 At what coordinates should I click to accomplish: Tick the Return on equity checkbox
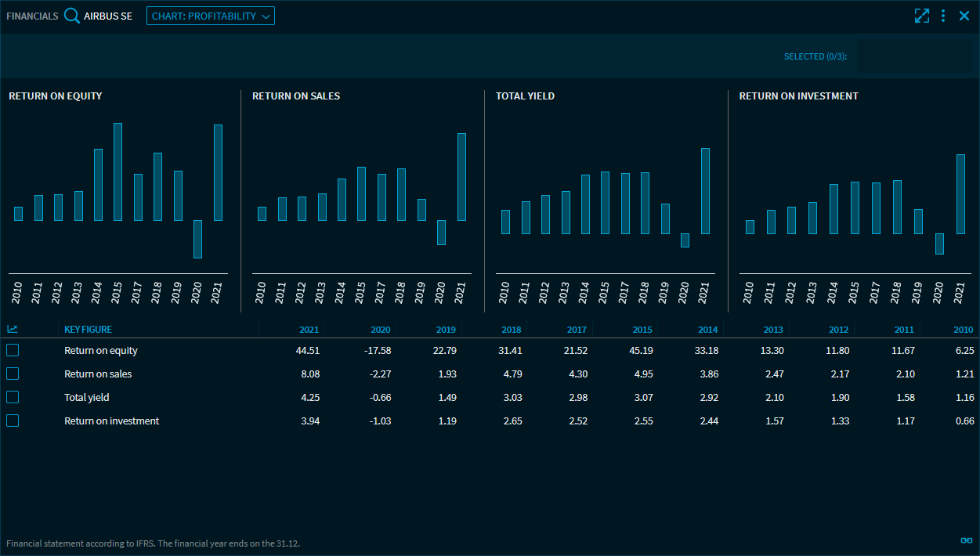[x=13, y=350]
